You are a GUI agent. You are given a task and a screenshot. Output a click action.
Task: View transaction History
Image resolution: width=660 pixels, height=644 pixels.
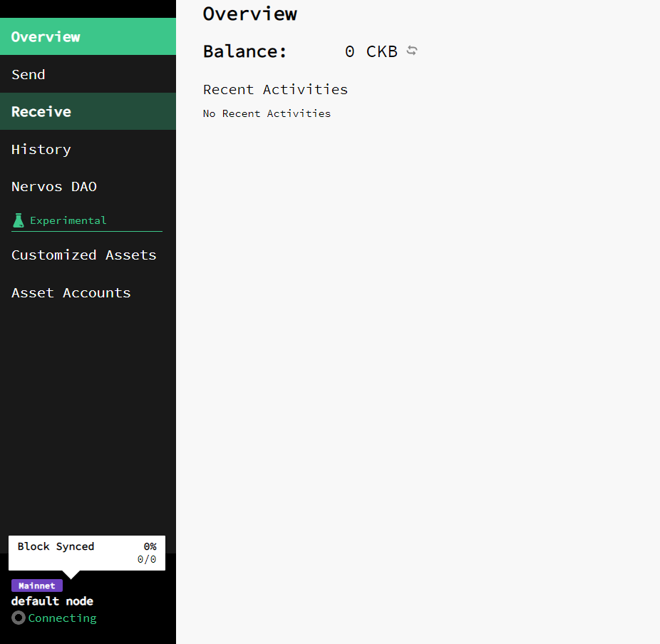88,149
